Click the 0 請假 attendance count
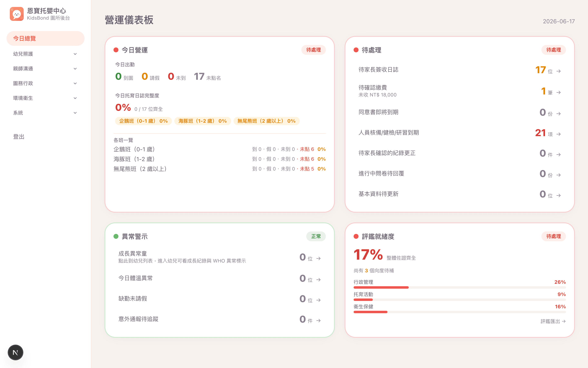 [150, 77]
